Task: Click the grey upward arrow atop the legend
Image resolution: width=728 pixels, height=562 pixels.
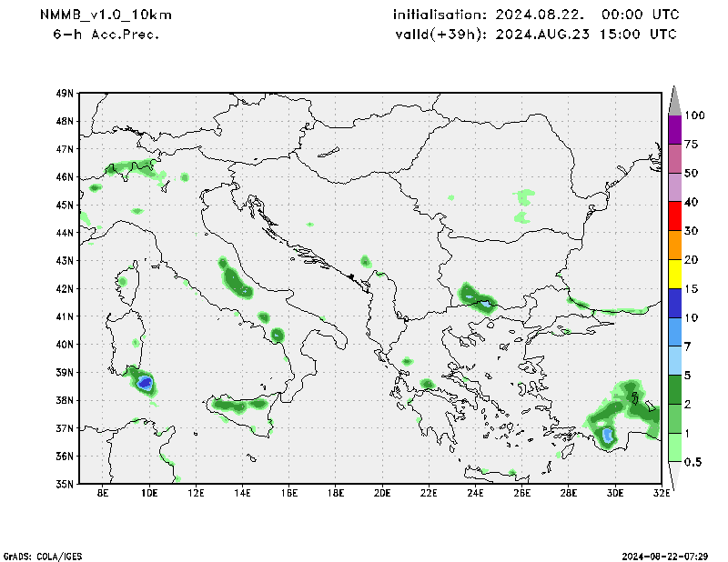Action: click(675, 100)
